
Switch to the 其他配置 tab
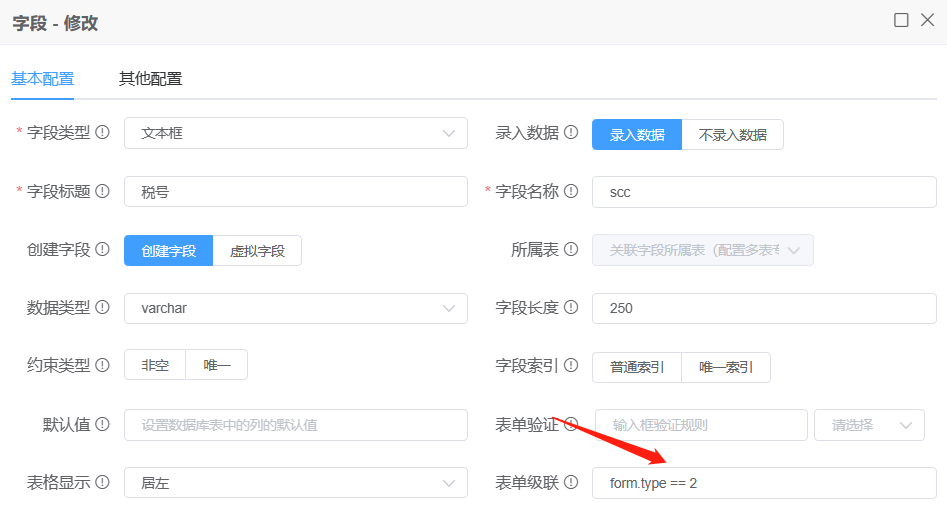(x=150, y=79)
